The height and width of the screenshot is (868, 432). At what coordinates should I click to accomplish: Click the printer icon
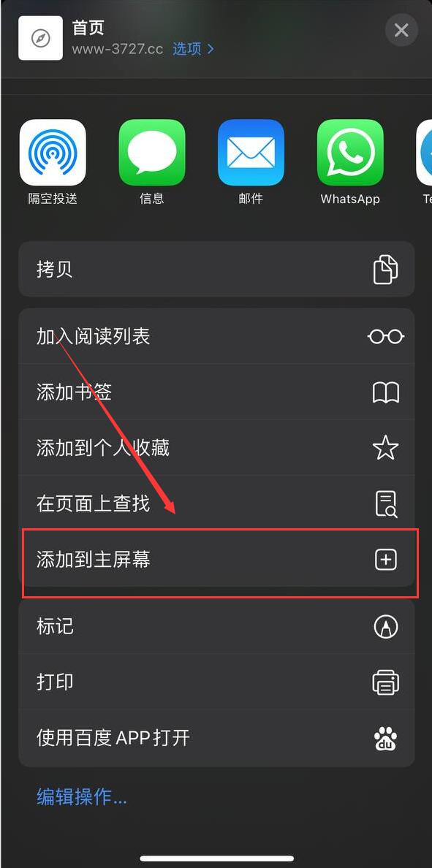[385, 682]
